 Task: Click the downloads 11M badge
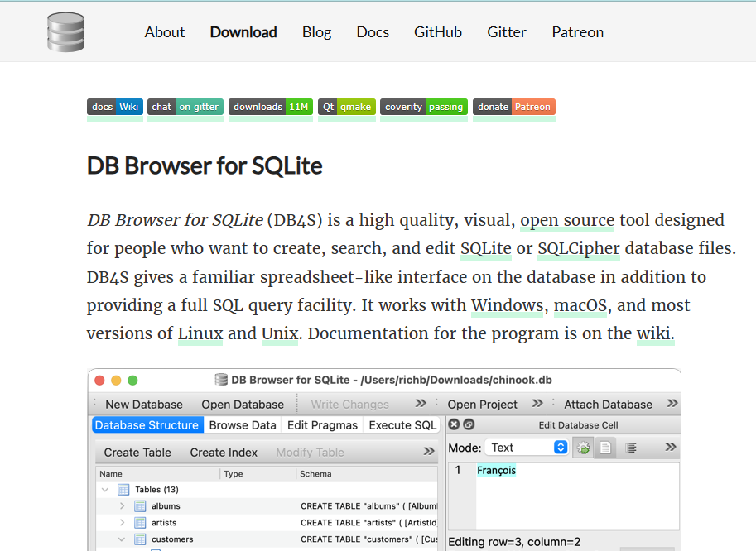click(x=270, y=107)
